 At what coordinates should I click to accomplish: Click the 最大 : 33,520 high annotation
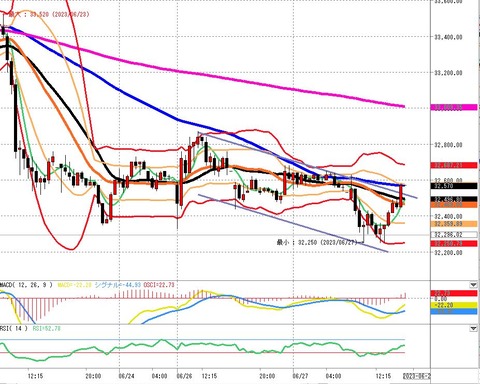click(49, 15)
